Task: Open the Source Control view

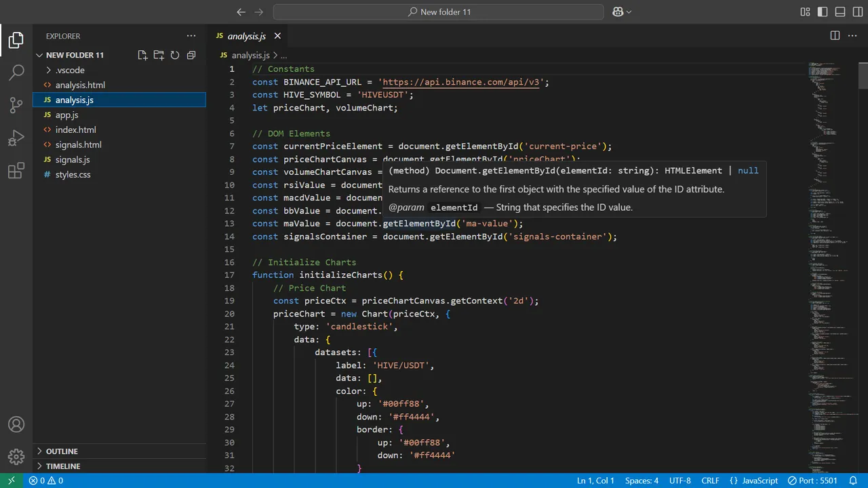Action: point(16,105)
